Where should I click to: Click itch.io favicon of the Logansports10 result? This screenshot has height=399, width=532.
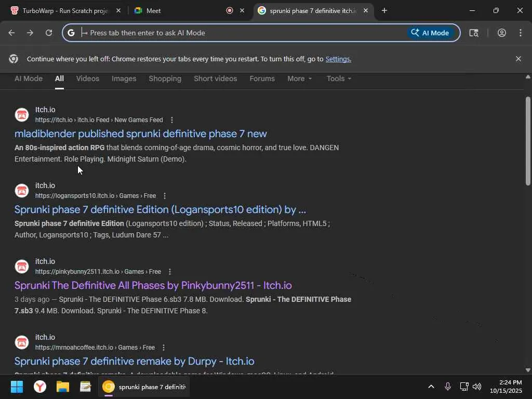coord(22,191)
